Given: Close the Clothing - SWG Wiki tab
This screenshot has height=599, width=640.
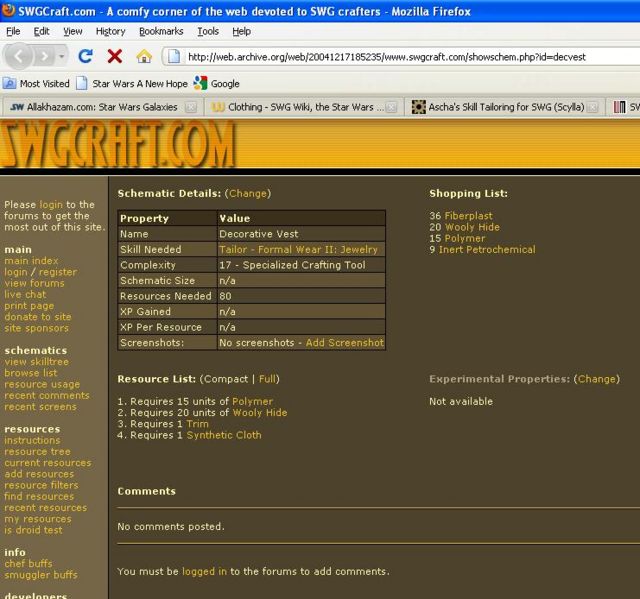Looking at the screenshot, I should pos(392,107).
